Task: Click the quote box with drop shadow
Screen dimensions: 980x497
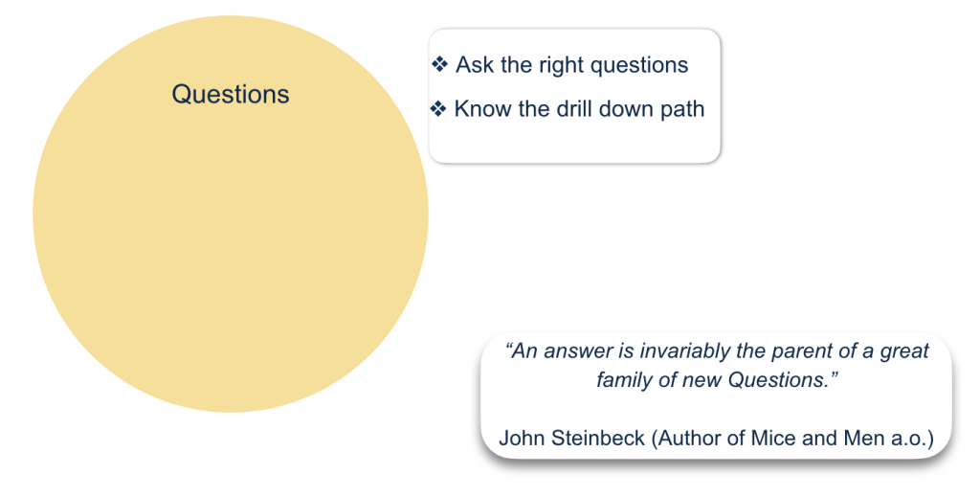Action: 716,396
